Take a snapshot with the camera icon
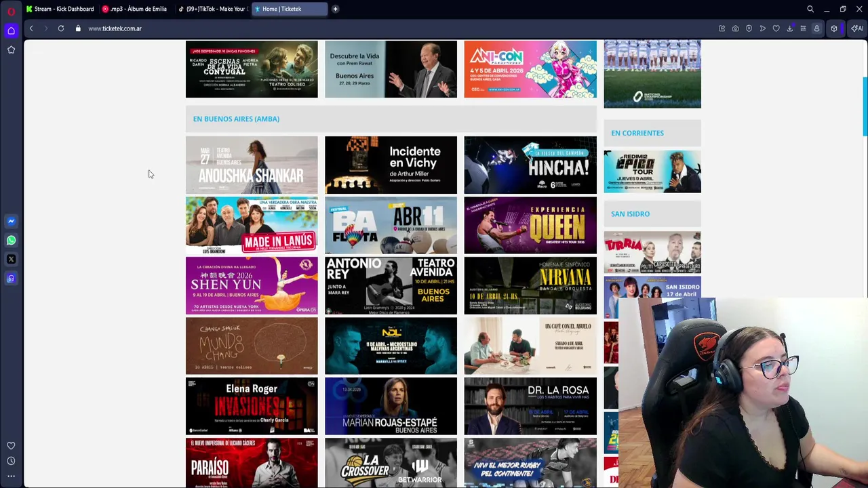 pos(736,28)
